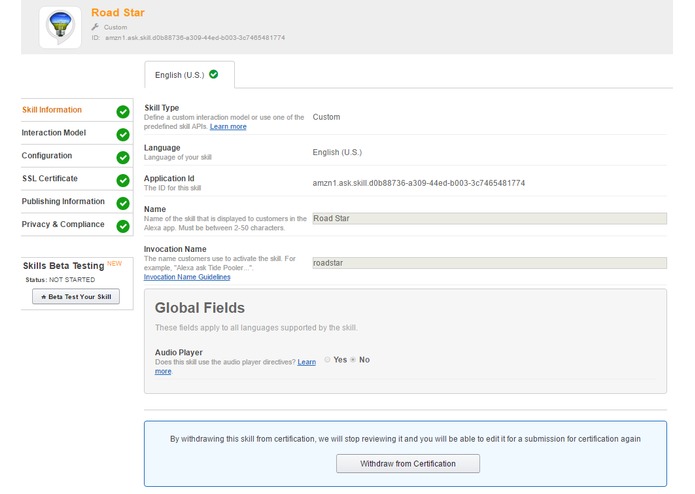Click the green checkmark next to Interaction Model

[x=123, y=135]
